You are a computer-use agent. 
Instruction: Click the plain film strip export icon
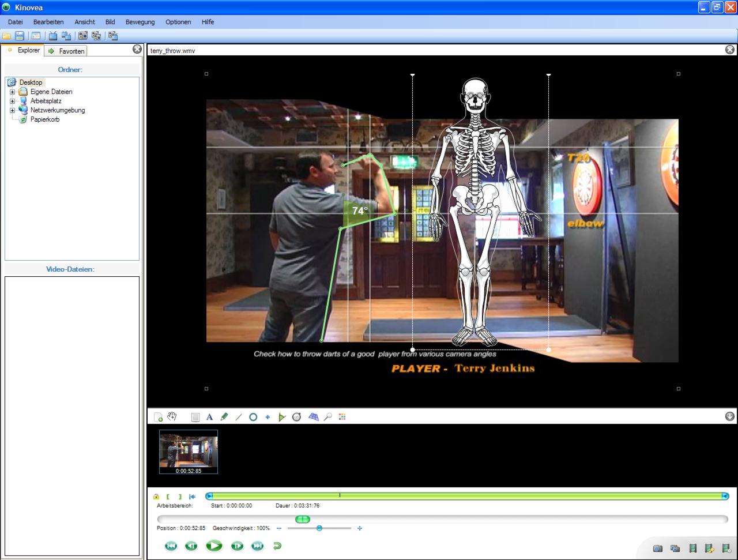click(693, 548)
